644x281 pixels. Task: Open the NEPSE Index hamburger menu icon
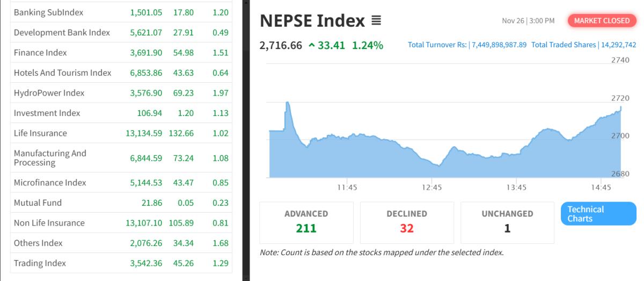[x=376, y=21]
